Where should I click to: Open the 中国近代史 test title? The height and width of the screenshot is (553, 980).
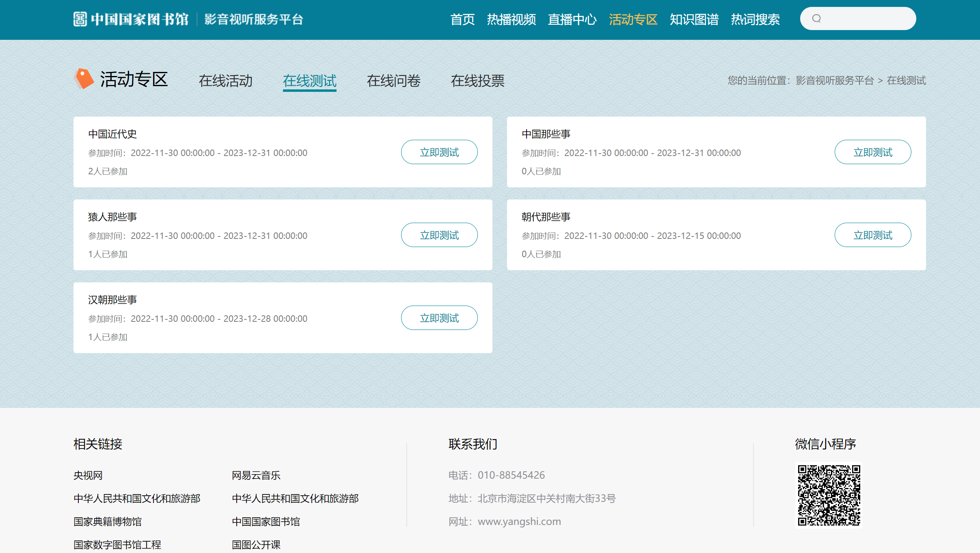[112, 134]
